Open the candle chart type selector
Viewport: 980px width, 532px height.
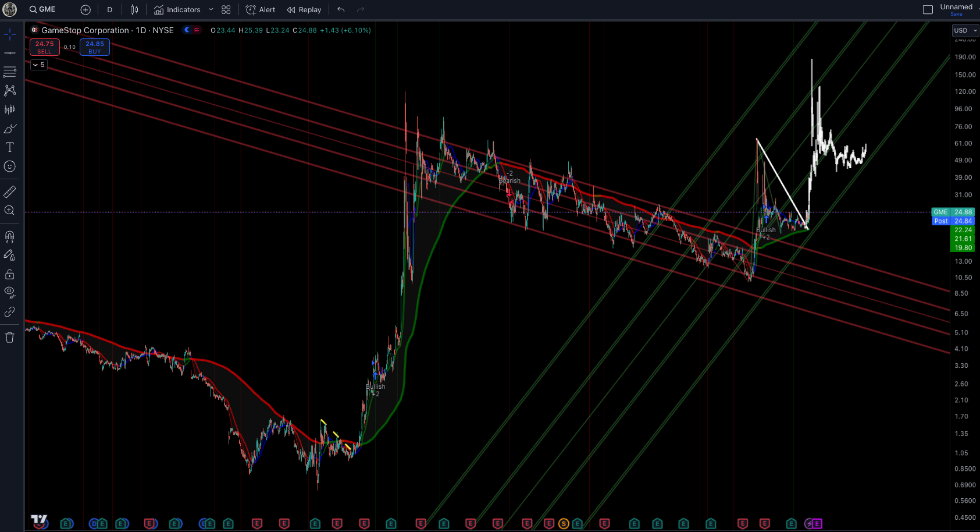(134, 9)
